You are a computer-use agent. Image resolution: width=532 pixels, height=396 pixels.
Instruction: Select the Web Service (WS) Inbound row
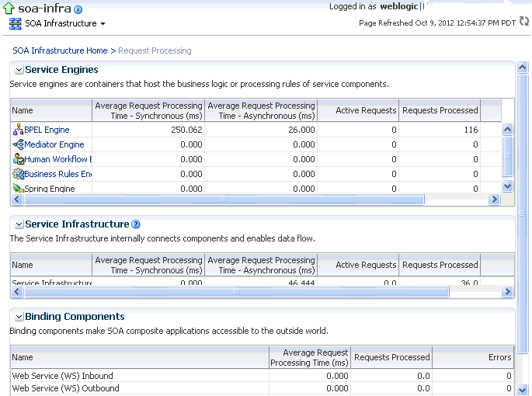click(x=262, y=376)
